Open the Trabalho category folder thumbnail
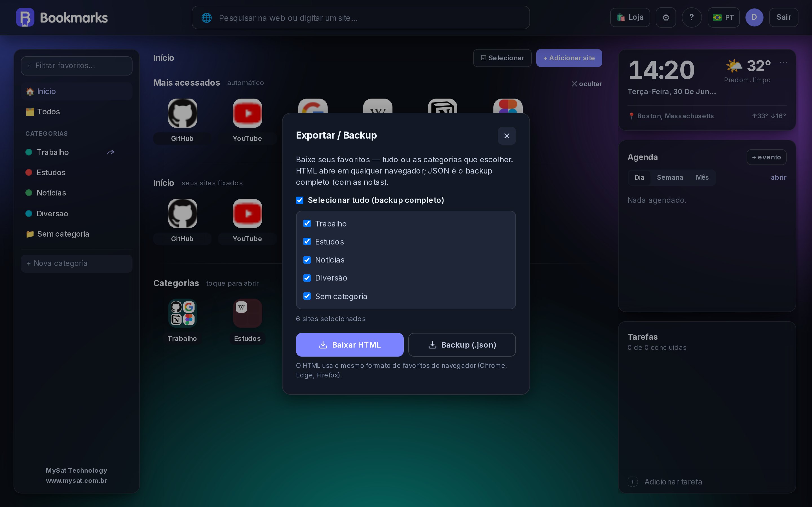This screenshot has width=812, height=507. pyautogui.click(x=182, y=313)
